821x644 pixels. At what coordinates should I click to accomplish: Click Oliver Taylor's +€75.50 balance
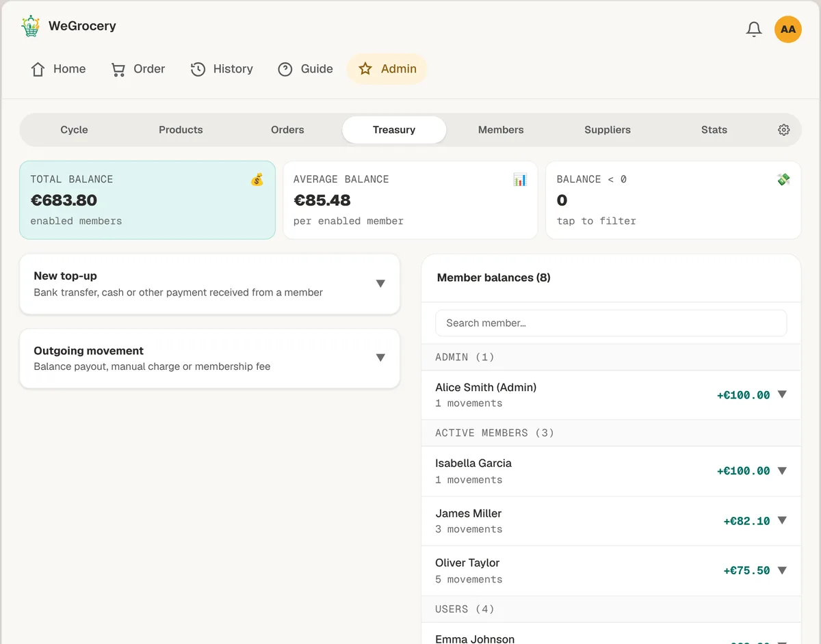click(x=747, y=571)
